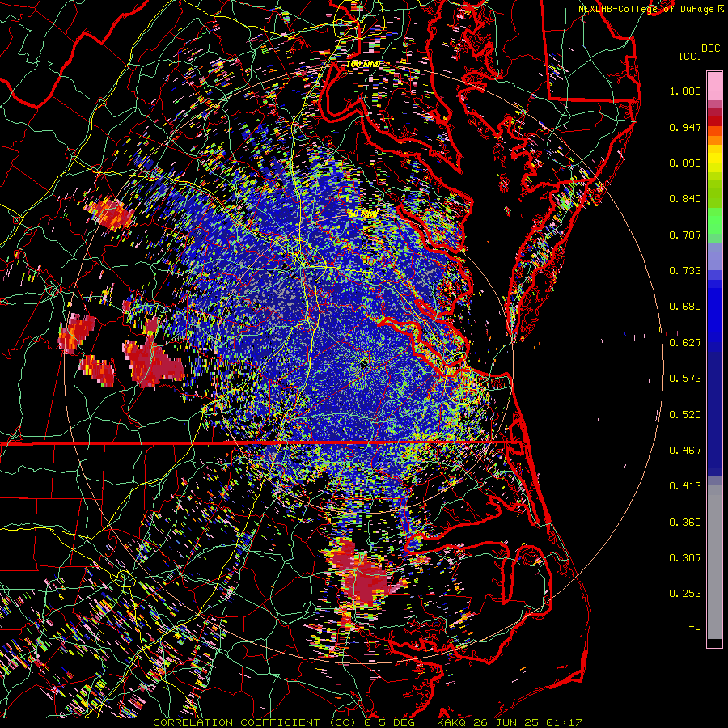Select the 0.627 scale value
The width and height of the screenshot is (728, 728).
[x=685, y=343]
